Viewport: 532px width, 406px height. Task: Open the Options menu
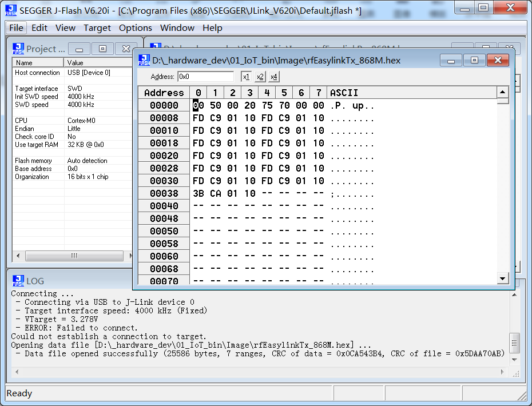coord(135,27)
